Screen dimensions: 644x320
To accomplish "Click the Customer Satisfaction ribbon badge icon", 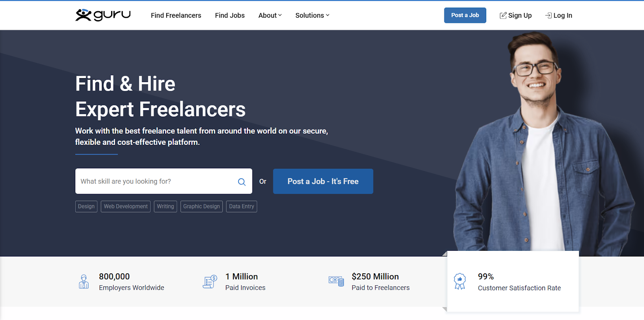I will pyautogui.click(x=460, y=281).
